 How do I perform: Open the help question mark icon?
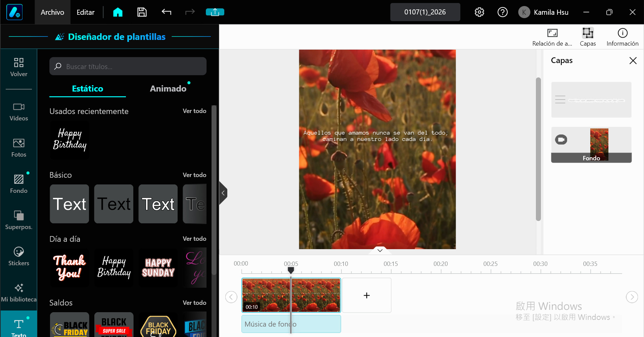coord(502,12)
